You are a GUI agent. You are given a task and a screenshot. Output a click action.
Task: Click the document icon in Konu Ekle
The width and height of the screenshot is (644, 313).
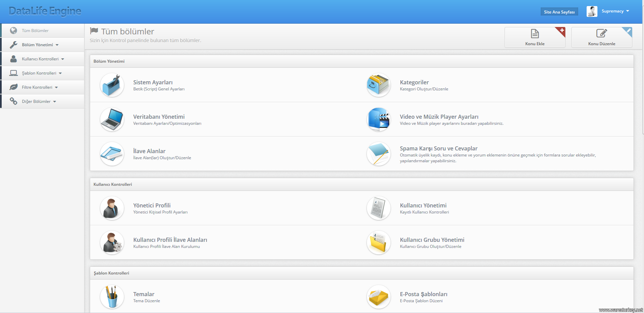[x=535, y=34]
